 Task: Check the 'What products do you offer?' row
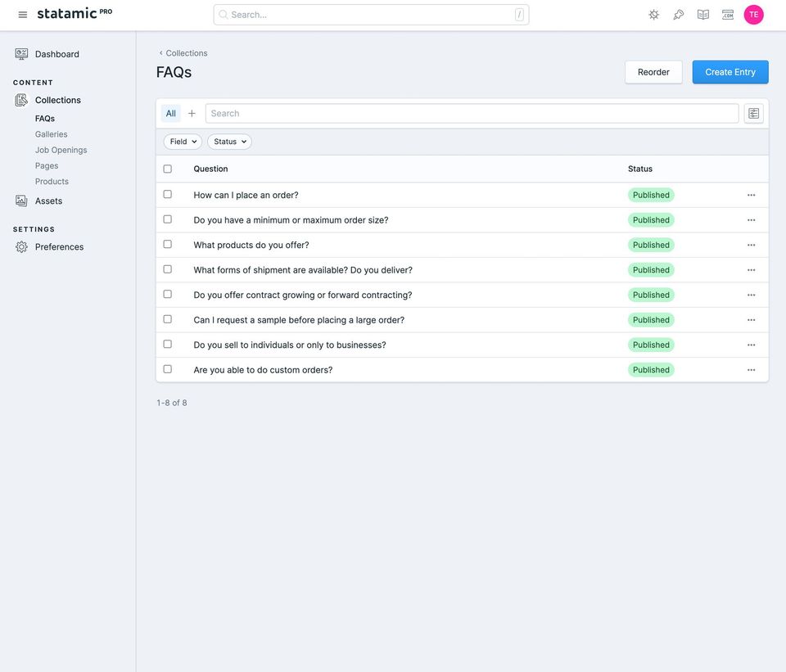point(168,245)
